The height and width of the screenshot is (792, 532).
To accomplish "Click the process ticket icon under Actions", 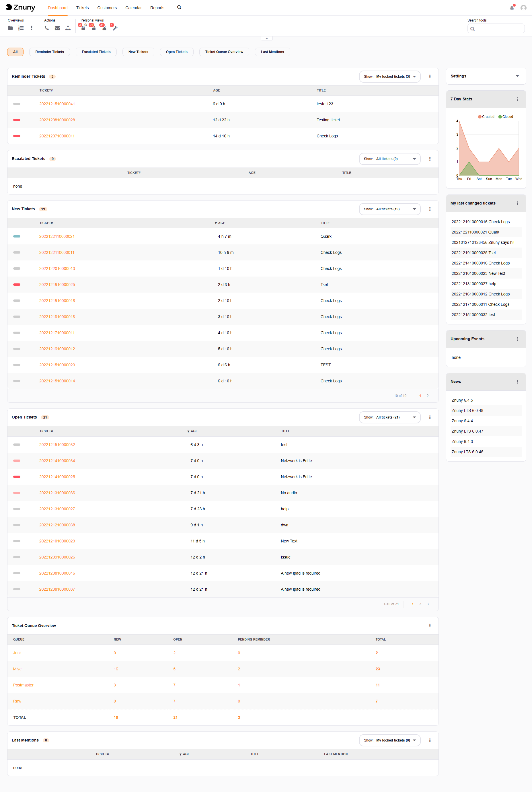I will [x=68, y=28].
